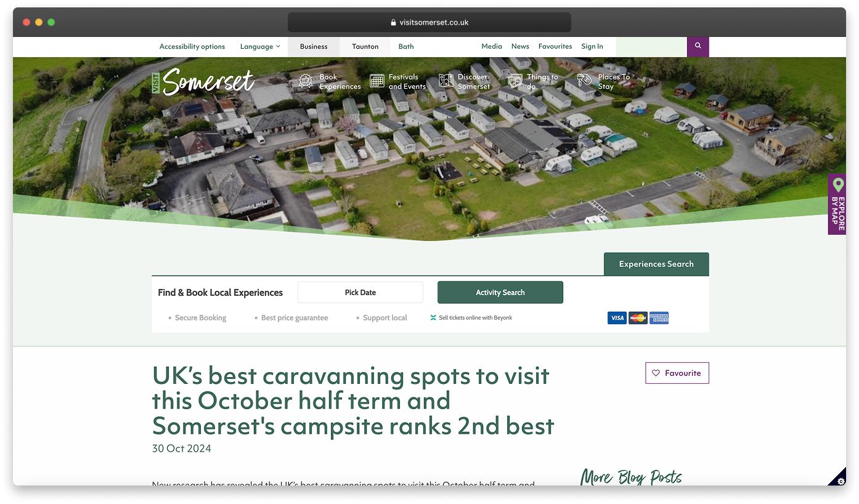Select the Taunton tab
This screenshot has width=859, height=504.
click(365, 47)
